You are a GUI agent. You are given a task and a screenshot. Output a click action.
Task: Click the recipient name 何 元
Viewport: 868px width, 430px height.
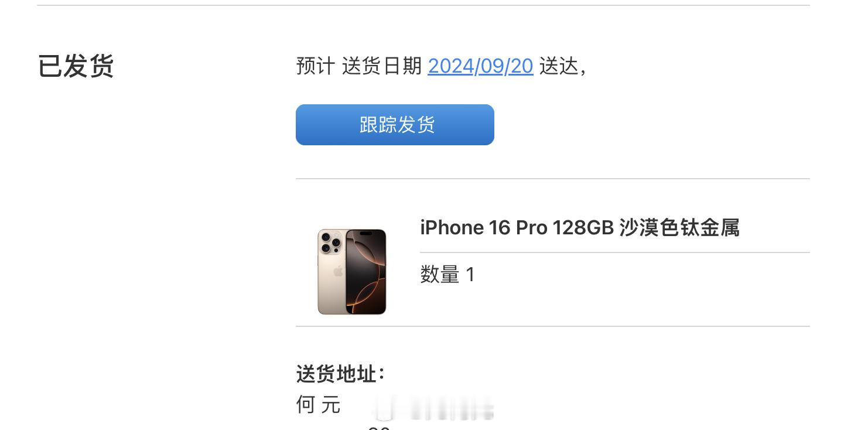pos(319,405)
